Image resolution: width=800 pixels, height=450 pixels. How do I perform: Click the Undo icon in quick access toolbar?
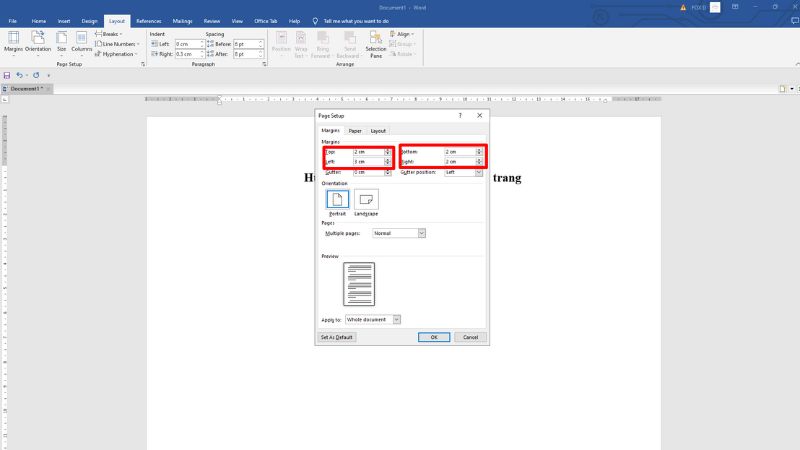(19, 75)
